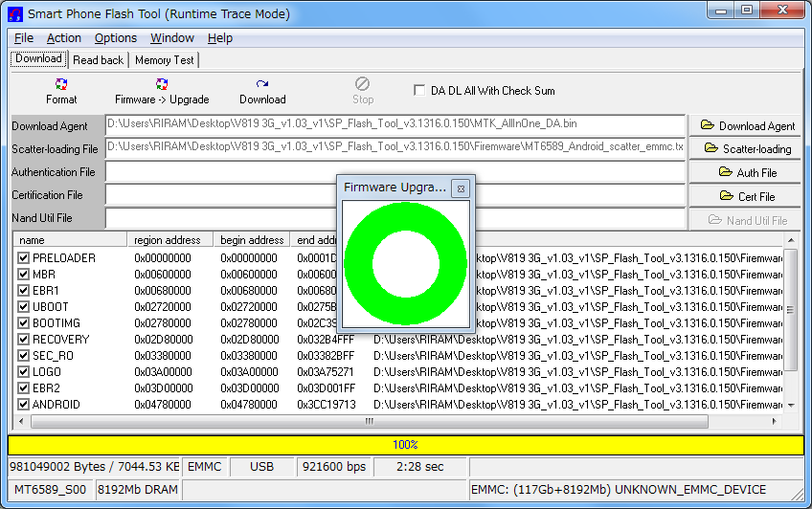Uncheck the SEC_RO partition checkbox
Screen dimensions: 812x509
pyautogui.click(x=23, y=355)
